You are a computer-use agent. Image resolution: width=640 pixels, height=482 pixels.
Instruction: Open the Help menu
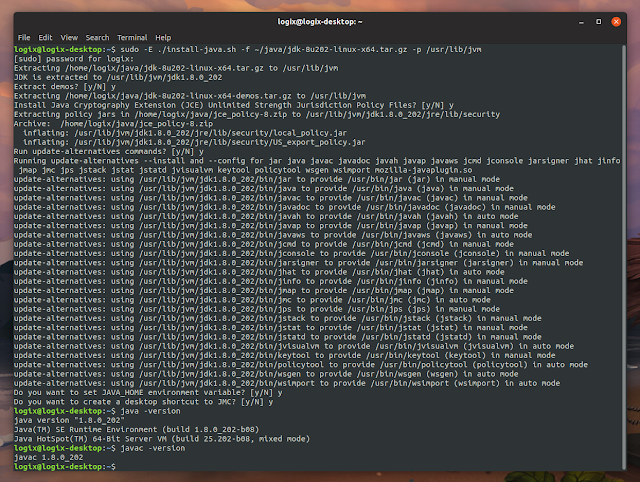[163, 38]
